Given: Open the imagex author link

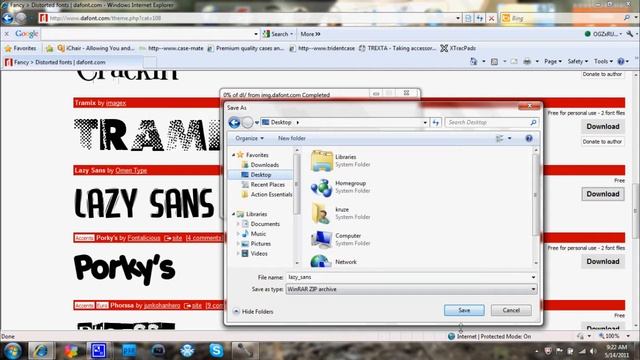Looking at the screenshot, I should coord(116,103).
